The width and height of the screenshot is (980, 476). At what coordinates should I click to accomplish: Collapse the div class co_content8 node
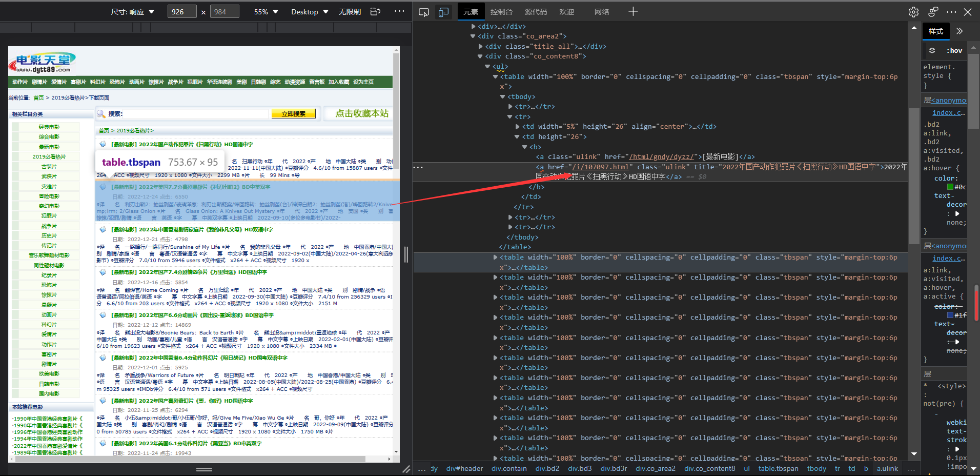[480, 56]
